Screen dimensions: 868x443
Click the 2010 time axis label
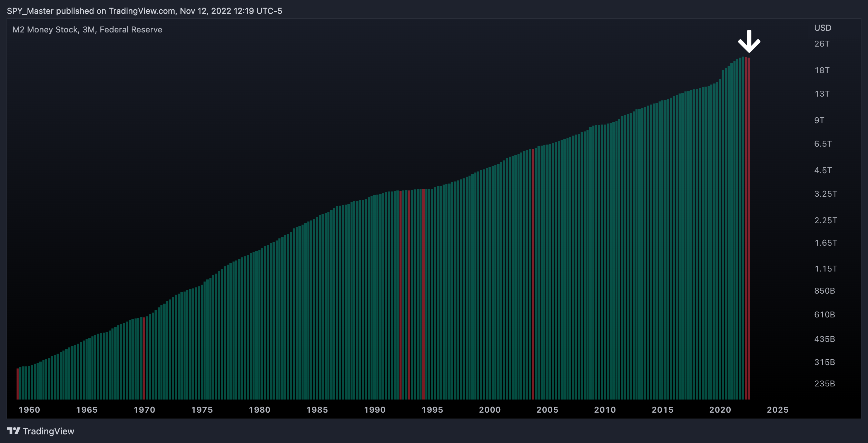point(605,410)
